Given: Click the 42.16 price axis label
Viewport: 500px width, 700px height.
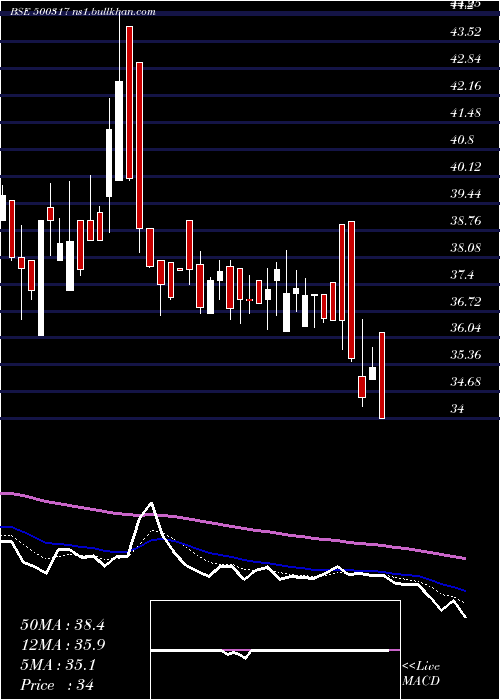Looking at the screenshot, I should 466,85.
